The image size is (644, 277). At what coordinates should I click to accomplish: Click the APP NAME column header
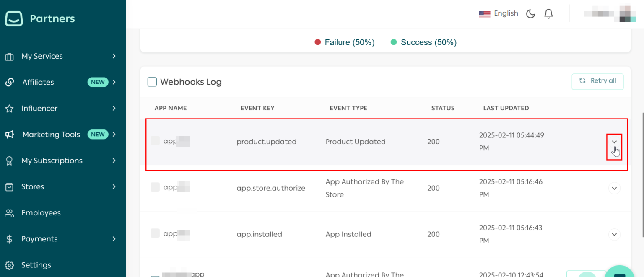tap(171, 108)
